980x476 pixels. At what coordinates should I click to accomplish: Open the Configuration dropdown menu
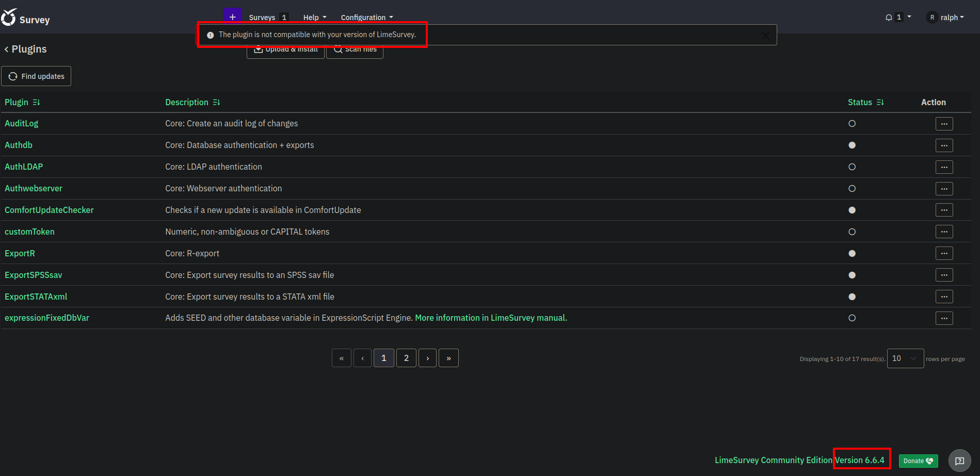(367, 18)
